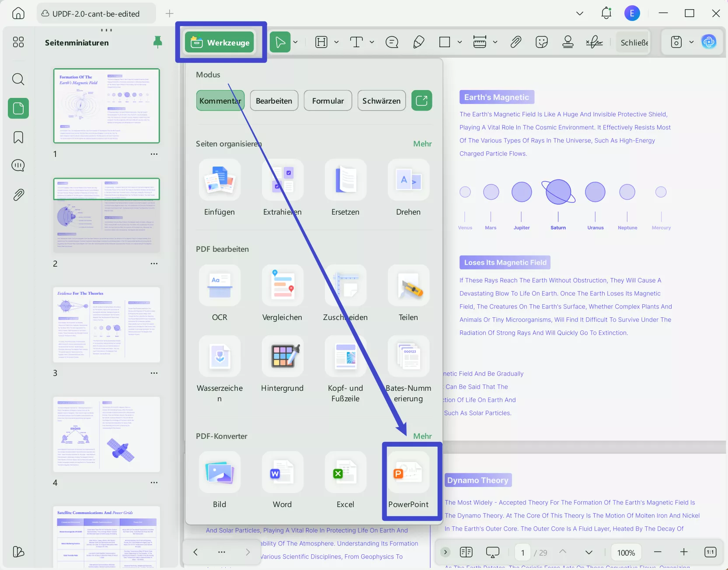
Task: Open the Ersetzen pages tool
Action: point(345,180)
